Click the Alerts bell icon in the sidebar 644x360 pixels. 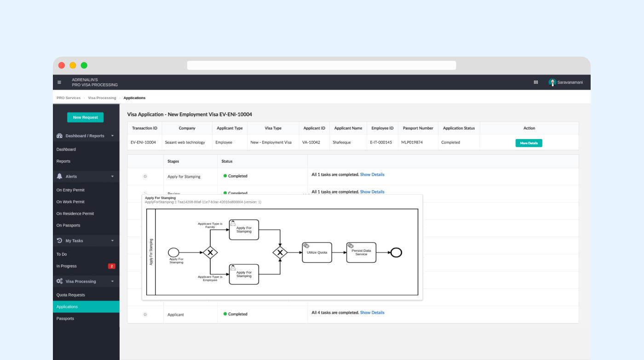pos(59,176)
